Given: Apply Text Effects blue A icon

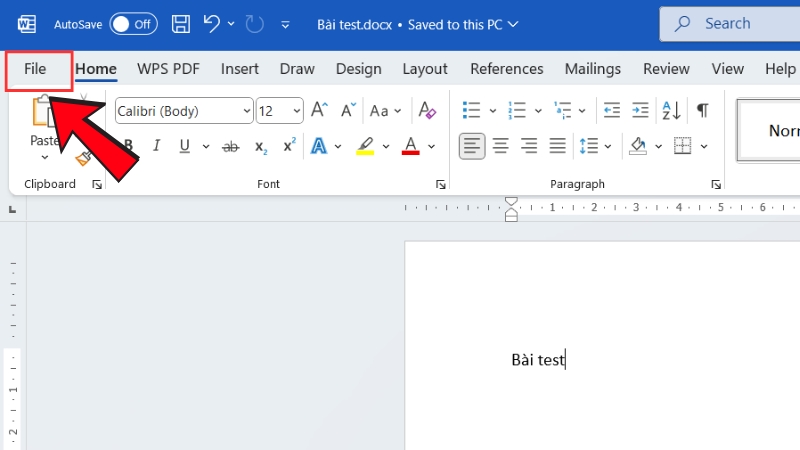Looking at the screenshot, I should [x=319, y=146].
